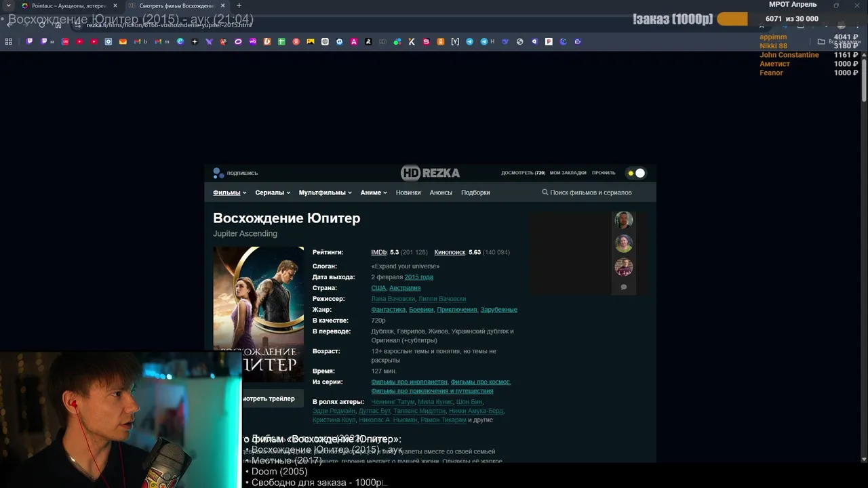868x488 pixels.
Task: Open the Gmail bookmark labeled 'b'
Action: [x=140, y=41]
